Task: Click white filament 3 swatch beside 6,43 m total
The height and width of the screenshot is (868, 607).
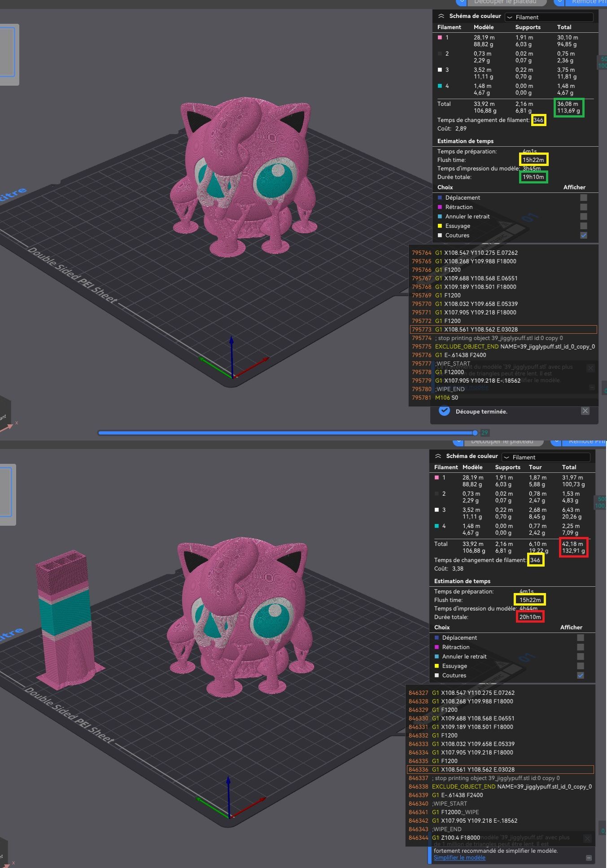Action: [x=437, y=510]
